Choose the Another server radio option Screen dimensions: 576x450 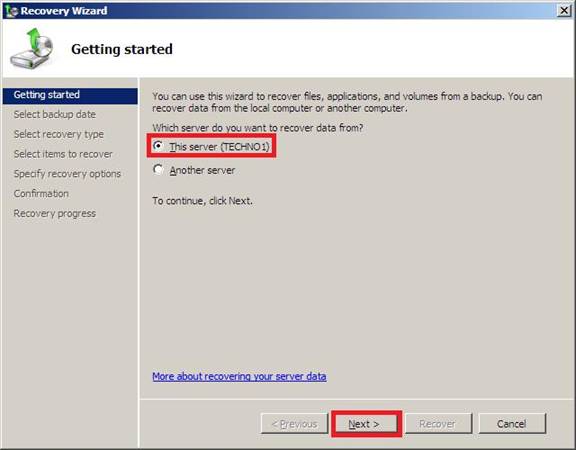point(158,170)
